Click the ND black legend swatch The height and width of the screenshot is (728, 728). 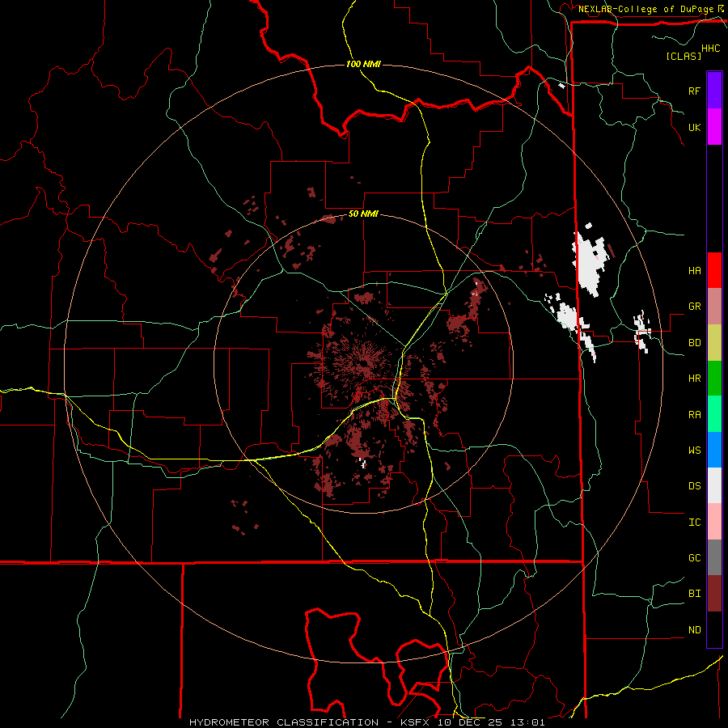click(x=714, y=629)
